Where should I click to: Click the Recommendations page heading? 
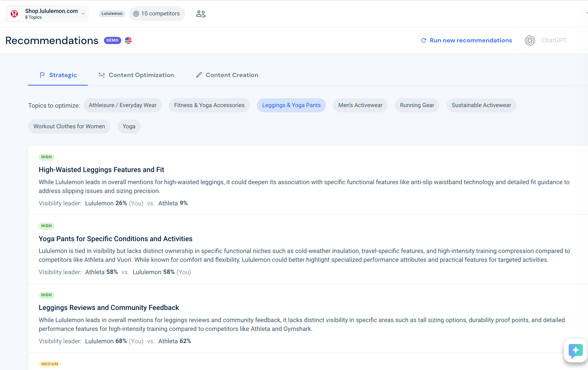click(52, 40)
